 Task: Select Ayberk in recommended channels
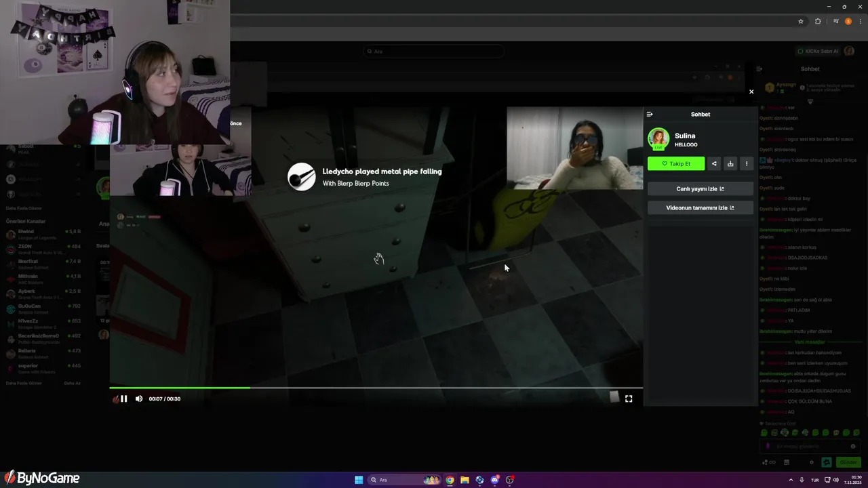pos(43,293)
